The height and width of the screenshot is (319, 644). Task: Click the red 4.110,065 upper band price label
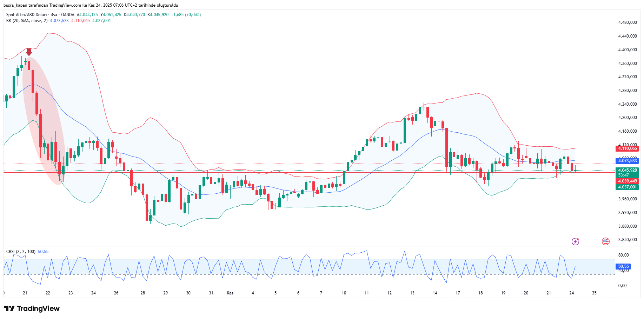tap(627, 148)
